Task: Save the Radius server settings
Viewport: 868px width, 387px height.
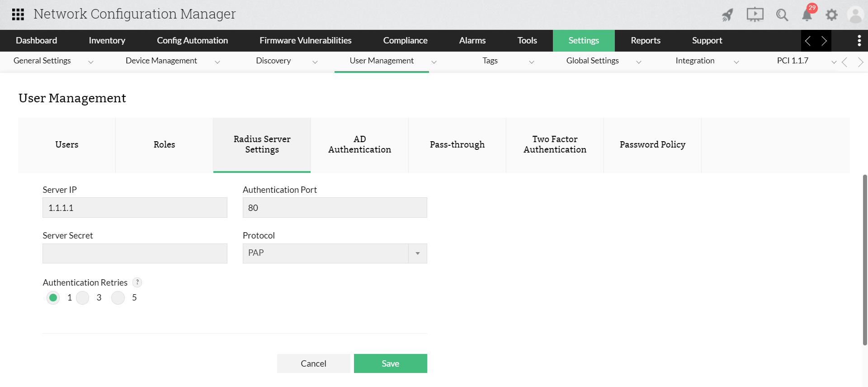Action: tap(390, 363)
